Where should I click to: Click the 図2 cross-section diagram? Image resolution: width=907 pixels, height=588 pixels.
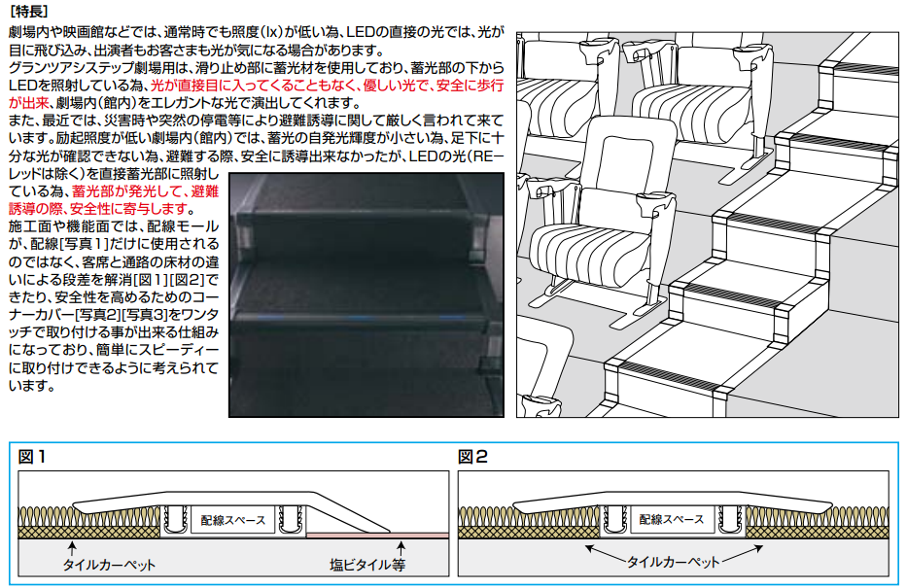tap(674, 523)
